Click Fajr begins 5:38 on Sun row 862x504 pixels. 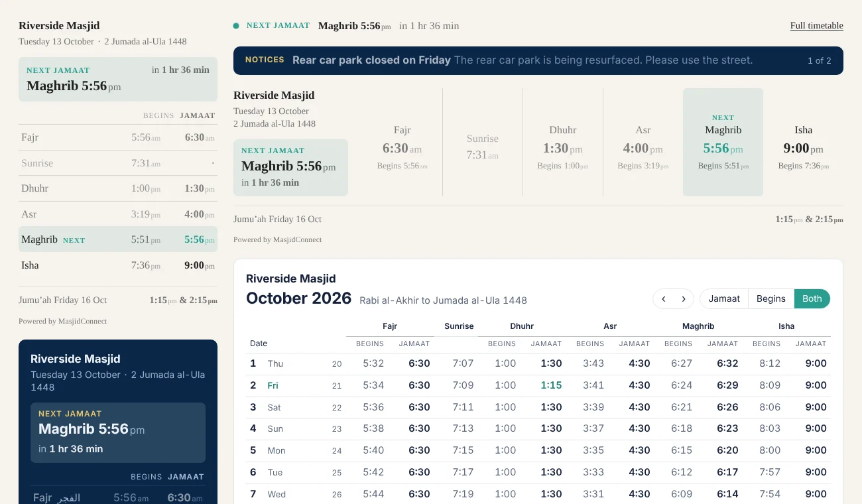tap(373, 428)
